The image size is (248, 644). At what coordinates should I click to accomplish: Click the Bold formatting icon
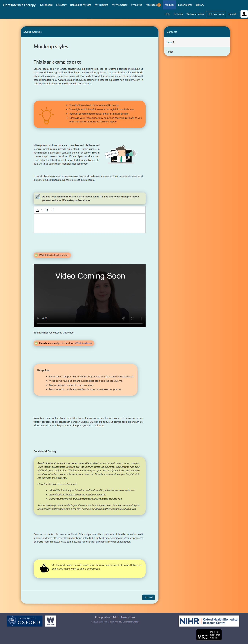(47, 210)
